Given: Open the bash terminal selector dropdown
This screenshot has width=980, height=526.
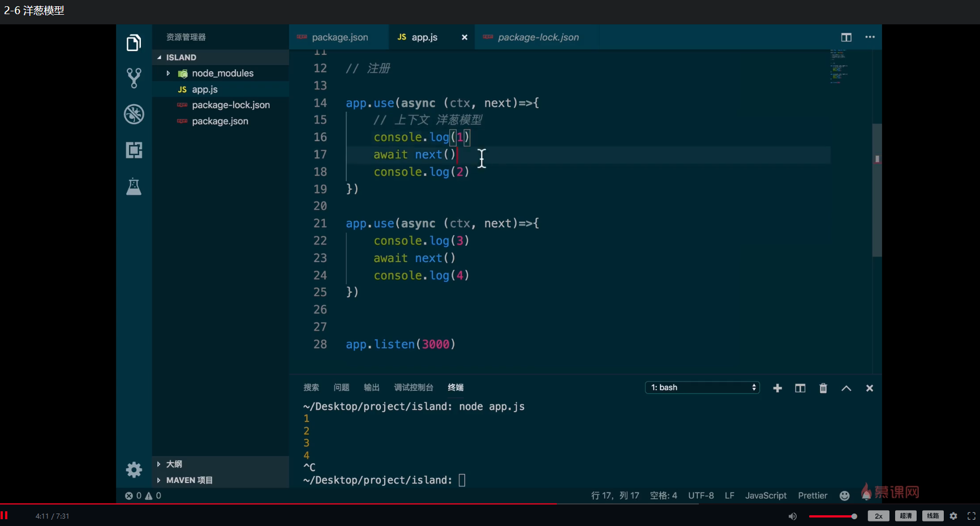Looking at the screenshot, I should click(702, 387).
